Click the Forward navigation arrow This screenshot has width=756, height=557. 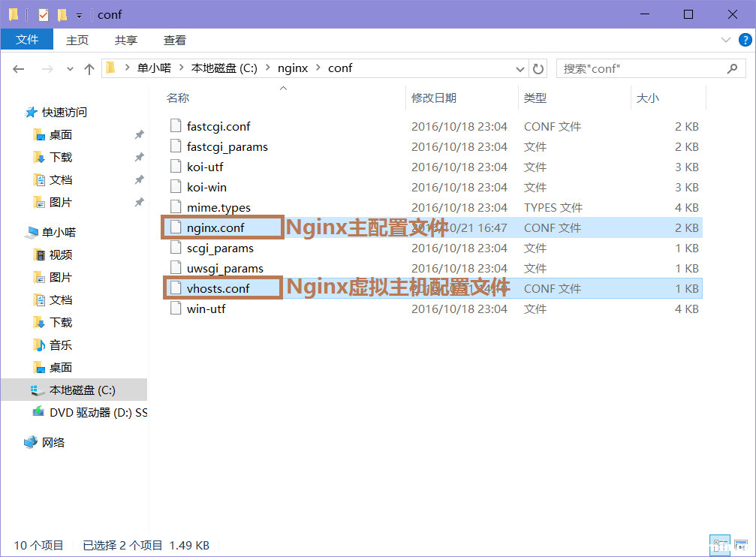coord(47,69)
